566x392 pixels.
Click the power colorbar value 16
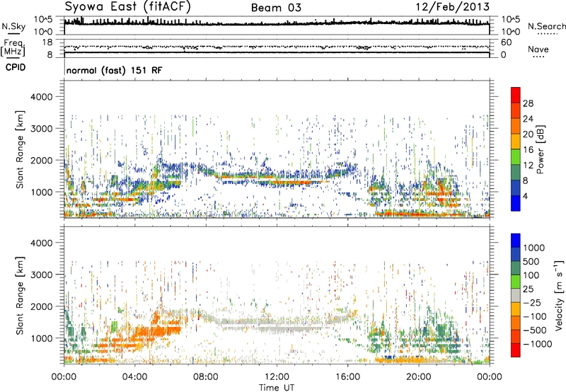tap(528, 150)
